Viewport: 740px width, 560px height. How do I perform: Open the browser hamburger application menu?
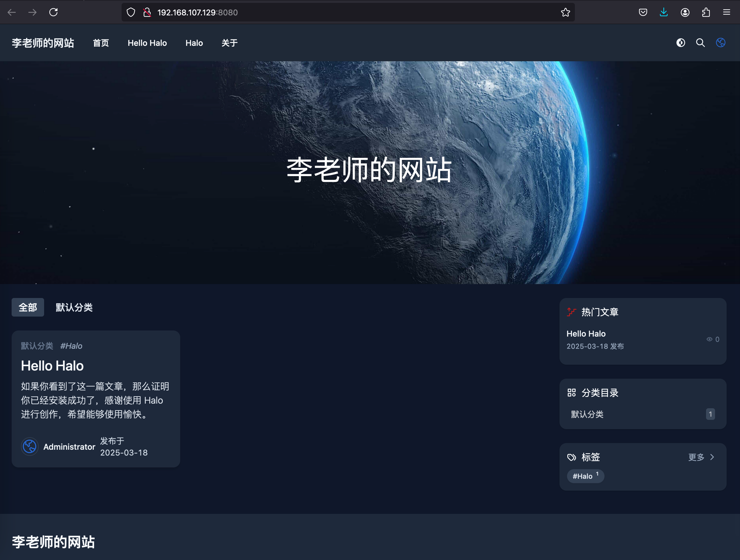[x=726, y=12]
